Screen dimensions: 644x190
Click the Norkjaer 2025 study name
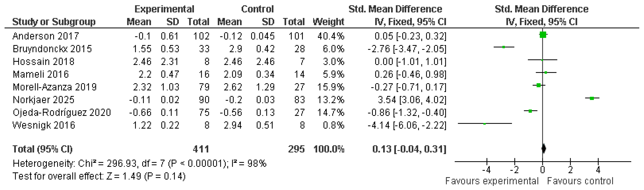44,100
